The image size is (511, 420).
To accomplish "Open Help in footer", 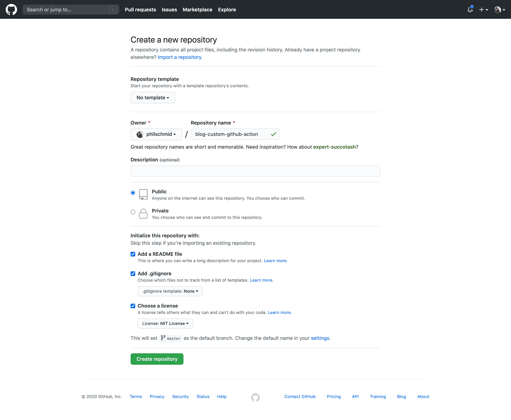I will [x=222, y=397].
